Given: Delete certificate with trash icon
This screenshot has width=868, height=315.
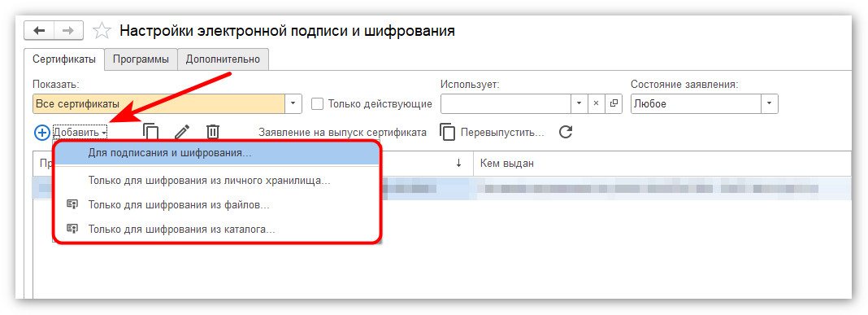Looking at the screenshot, I should [x=213, y=132].
